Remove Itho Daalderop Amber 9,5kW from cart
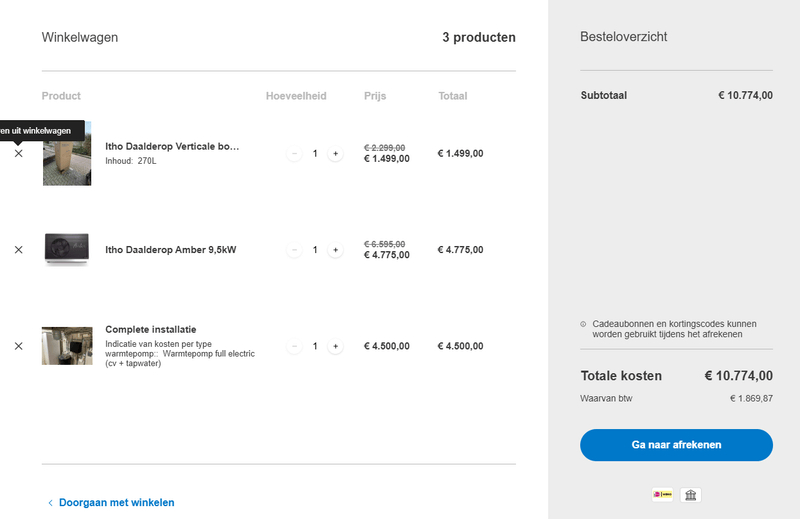This screenshot has height=519, width=800. coord(18,250)
